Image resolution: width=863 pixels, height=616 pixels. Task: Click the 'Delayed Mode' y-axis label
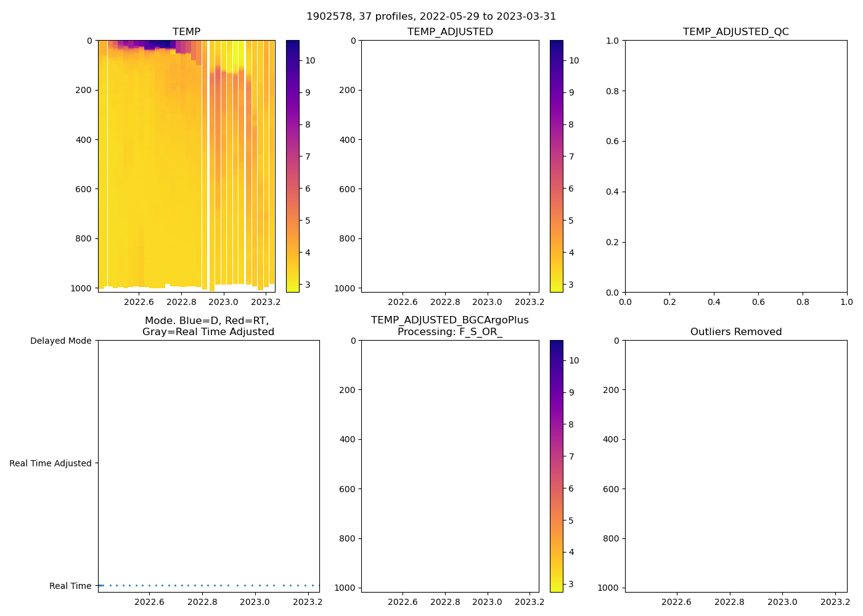[60, 341]
